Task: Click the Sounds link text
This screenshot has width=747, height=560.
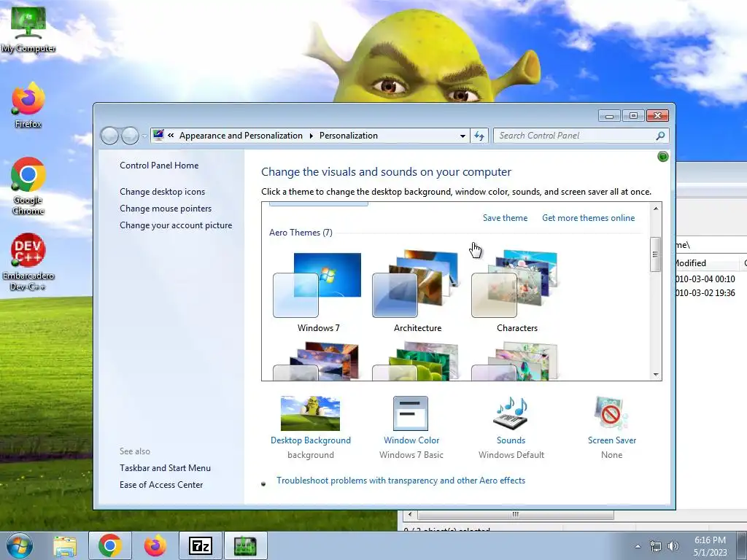Action: (511, 440)
